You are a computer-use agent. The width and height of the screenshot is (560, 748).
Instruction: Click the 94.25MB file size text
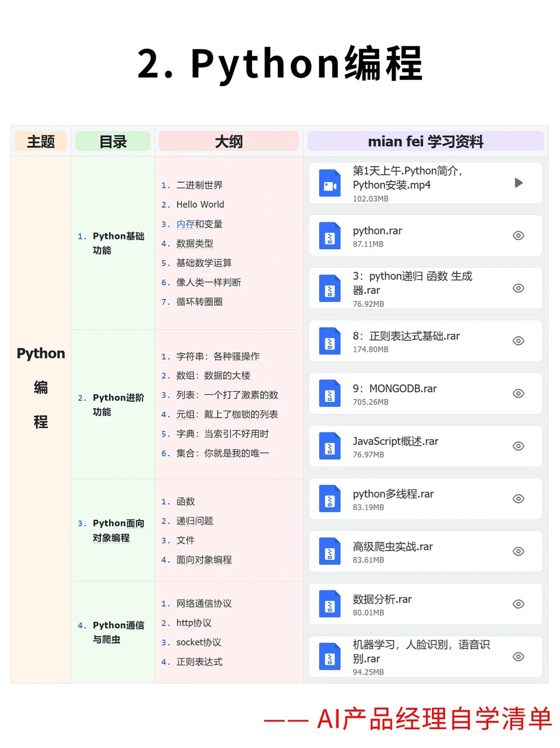pos(369,672)
